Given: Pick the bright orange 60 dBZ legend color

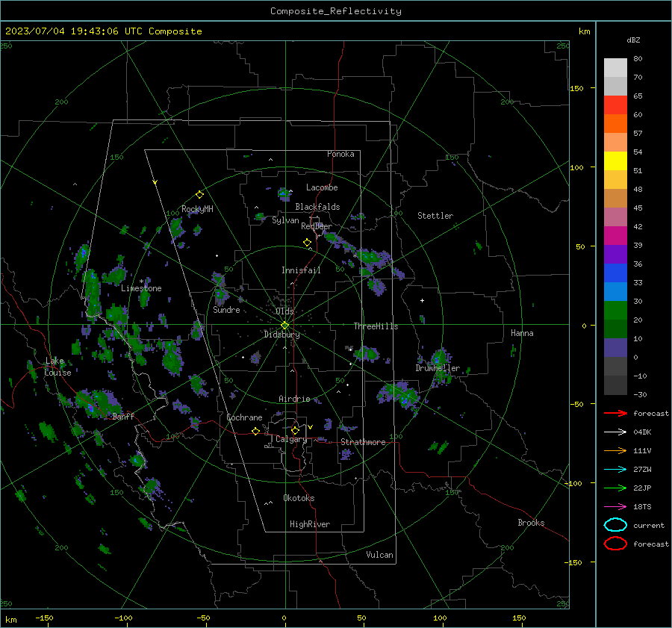Looking at the screenshot, I should (x=615, y=123).
